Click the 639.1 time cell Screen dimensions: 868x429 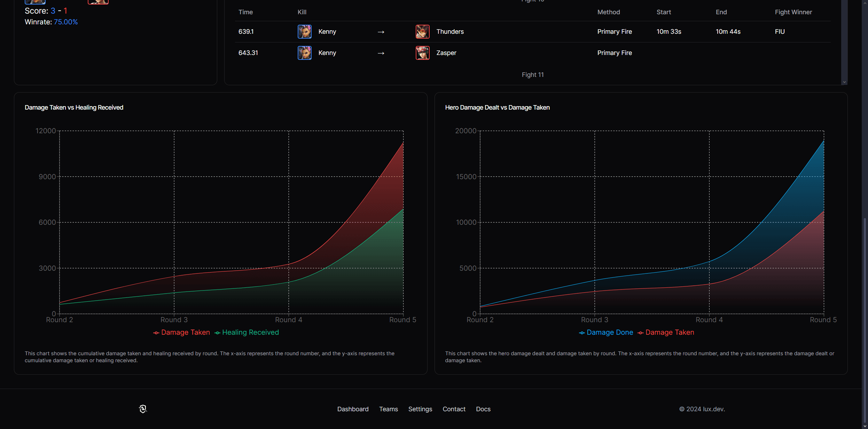pos(246,32)
